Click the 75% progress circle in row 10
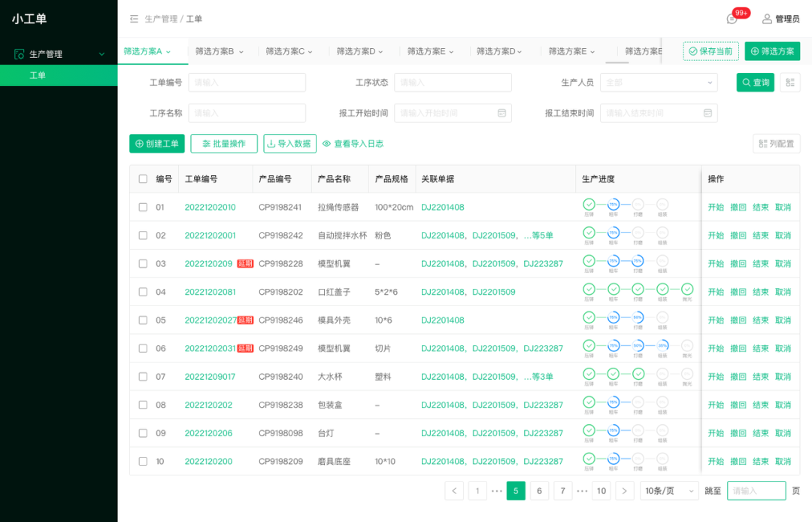 (x=614, y=458)
